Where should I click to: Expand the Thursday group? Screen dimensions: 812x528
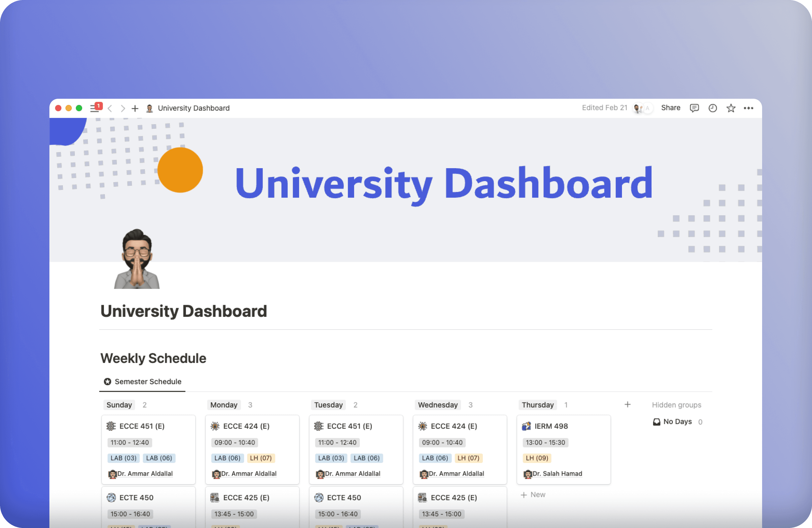(537, 405)
